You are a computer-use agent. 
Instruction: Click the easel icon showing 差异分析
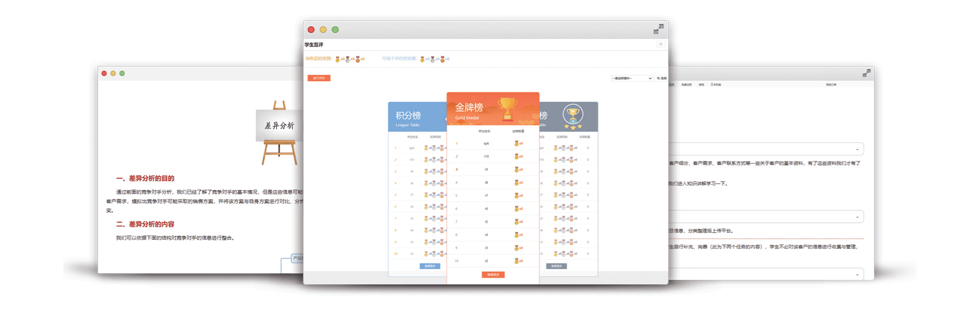click(x=279, y=132)
